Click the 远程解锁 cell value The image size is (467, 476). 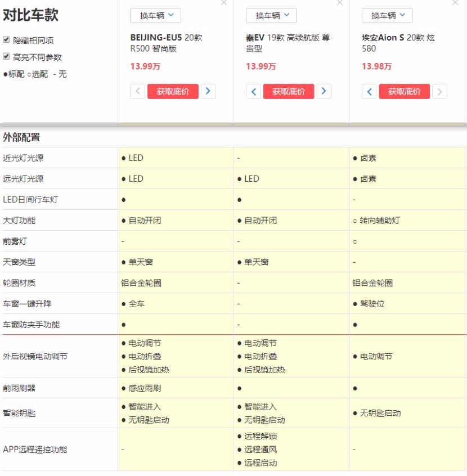point(261,436)
